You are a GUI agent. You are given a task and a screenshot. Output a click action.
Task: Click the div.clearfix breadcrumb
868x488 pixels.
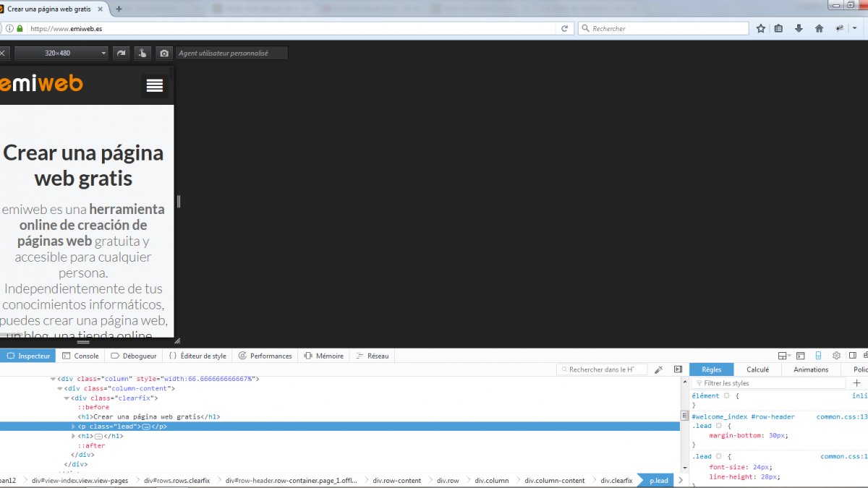tap(616, 481)
